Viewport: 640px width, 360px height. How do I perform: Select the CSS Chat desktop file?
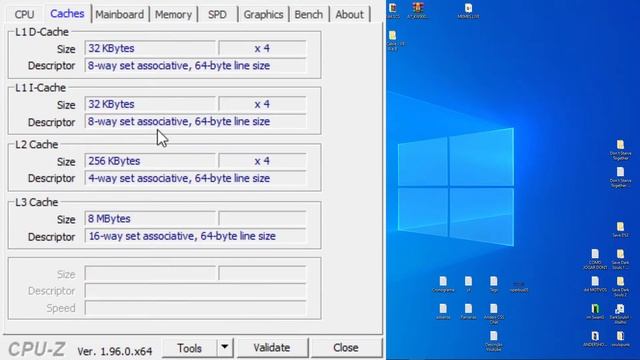[x=493, y=313]
